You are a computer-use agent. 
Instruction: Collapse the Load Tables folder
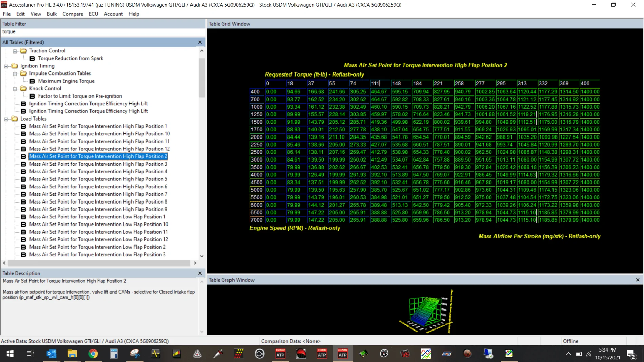click(6, 119)
